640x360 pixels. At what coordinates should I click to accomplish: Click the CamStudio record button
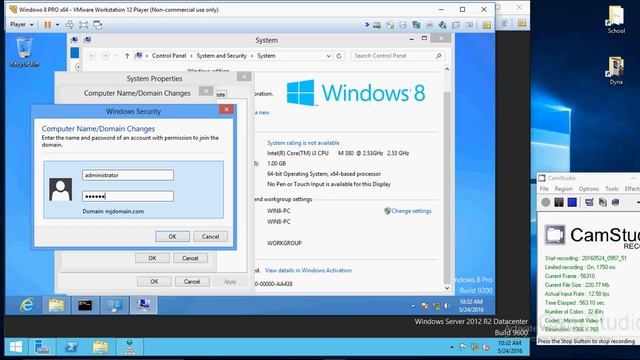(x=546, y=202)
